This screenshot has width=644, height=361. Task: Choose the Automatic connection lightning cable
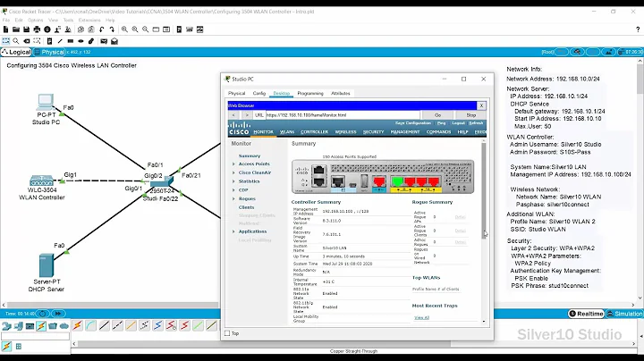pos(78,326)
